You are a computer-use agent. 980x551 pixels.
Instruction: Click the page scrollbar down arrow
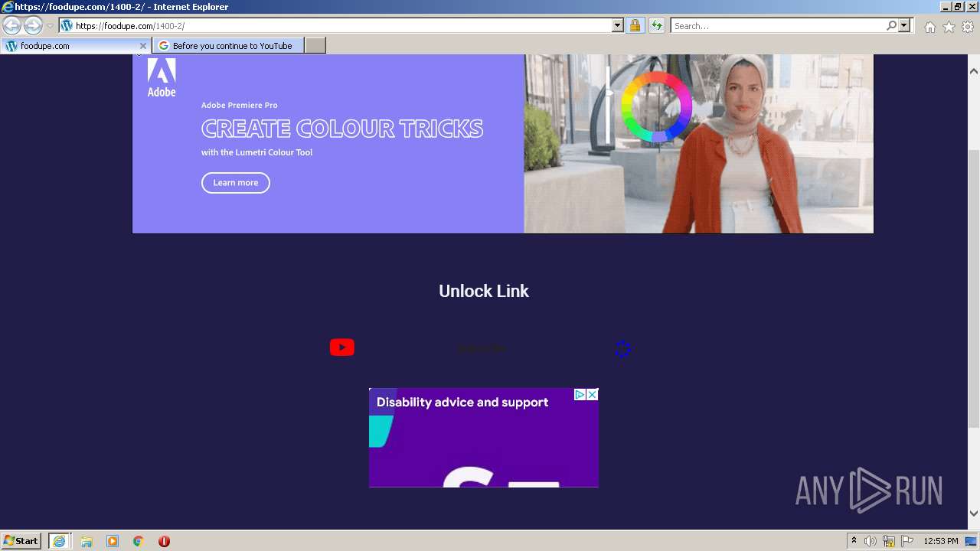pos(974,514)
